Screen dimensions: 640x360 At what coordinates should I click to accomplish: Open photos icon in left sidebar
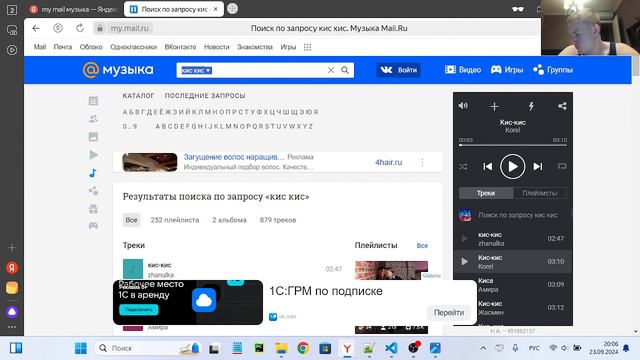coord(93,137)
